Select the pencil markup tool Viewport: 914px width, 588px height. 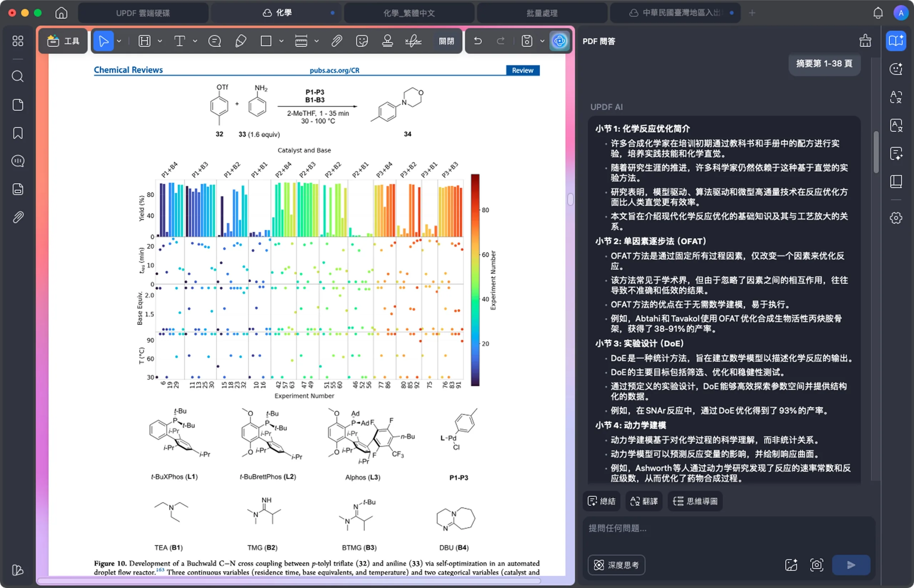[240, 41]
